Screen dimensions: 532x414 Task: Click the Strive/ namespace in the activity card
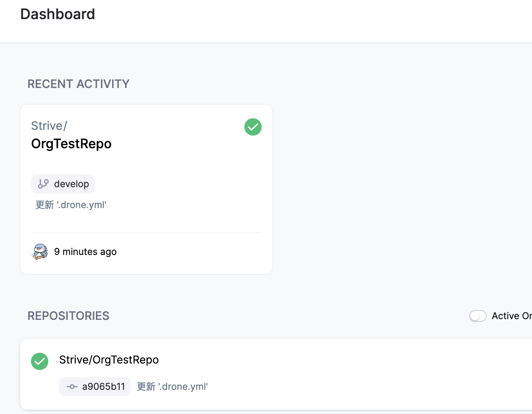[x=49, y=126]
